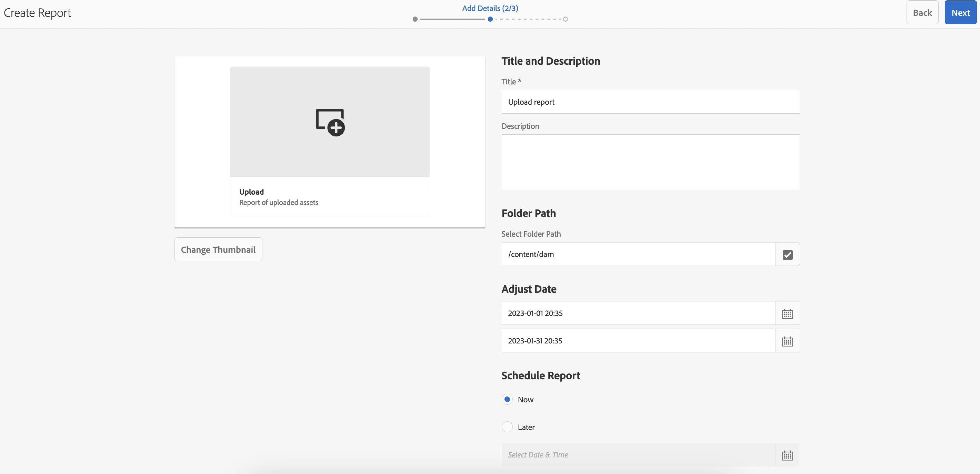This screenshot has width=980, height=474.
Task: Click current step dot in wizard progress
Action: click(x=490, y=19)
